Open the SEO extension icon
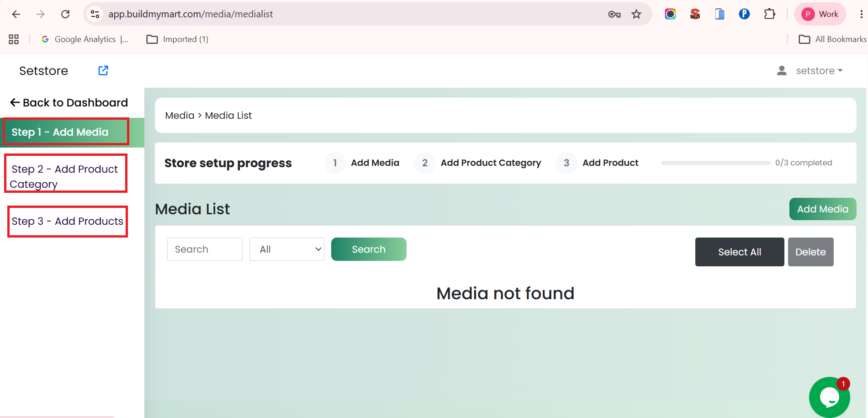Image resolution: width=868 pixels, height=418 pixels. [695, 14]
